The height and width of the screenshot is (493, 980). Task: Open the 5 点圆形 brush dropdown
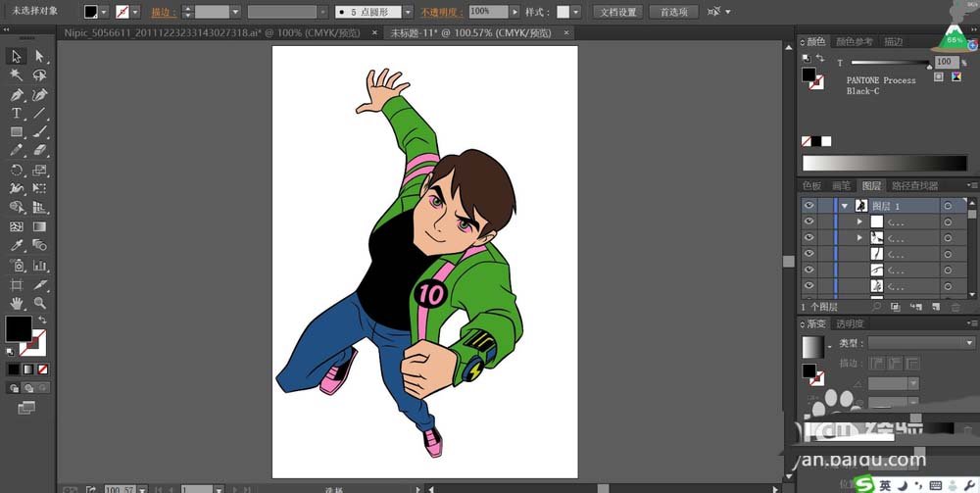click(x=408, y=12)
